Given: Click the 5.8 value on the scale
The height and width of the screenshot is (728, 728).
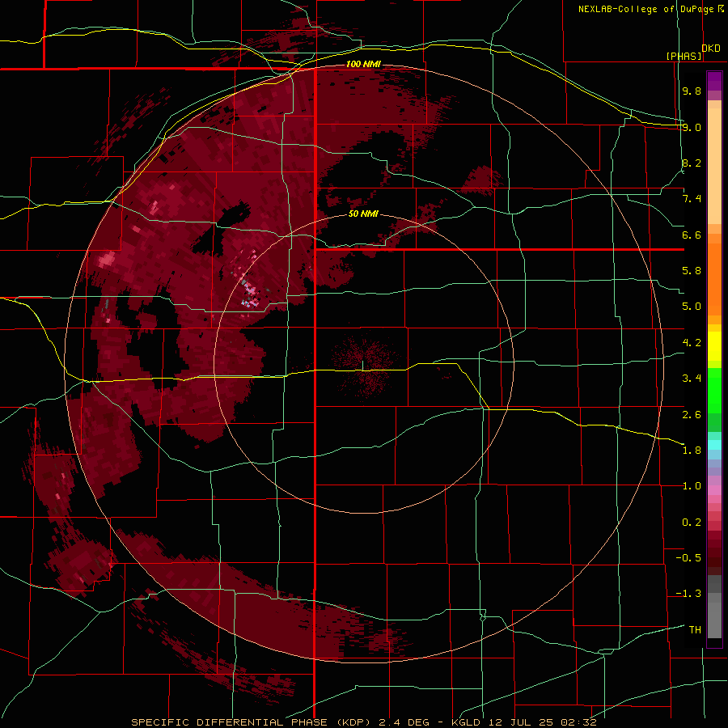Looking at the screenshot, I should [692, 271].
